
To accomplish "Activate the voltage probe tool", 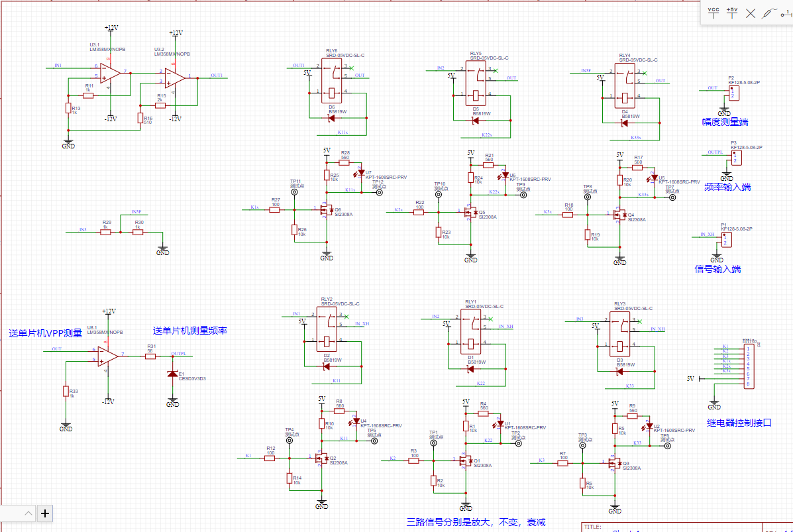I will 769,13.
